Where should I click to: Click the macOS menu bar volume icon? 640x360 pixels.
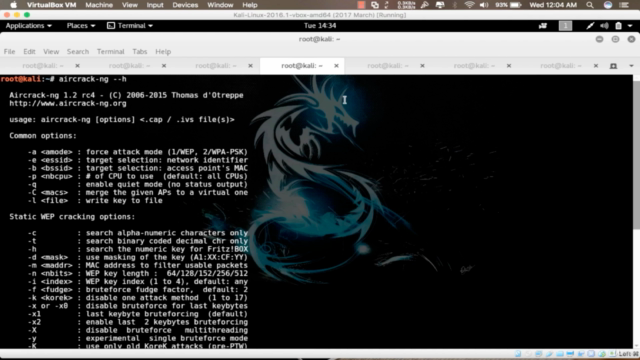[x=484, y=5]
